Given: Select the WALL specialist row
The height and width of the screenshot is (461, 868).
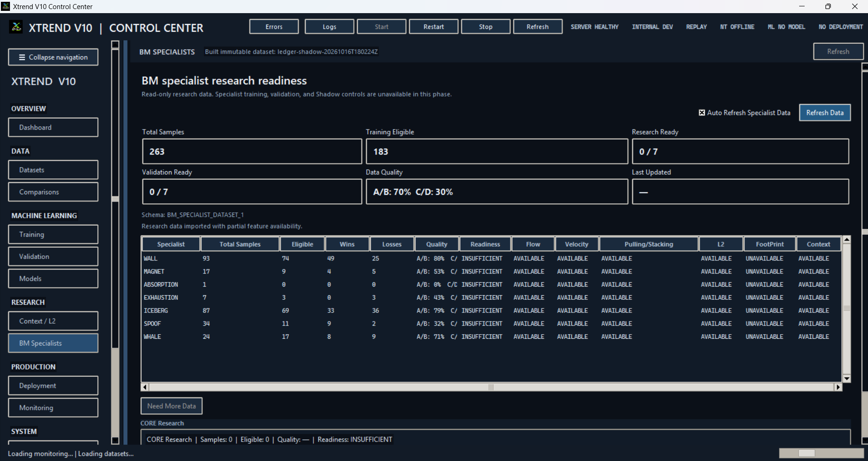Looking at the screenshot, I should click(491, 259).
